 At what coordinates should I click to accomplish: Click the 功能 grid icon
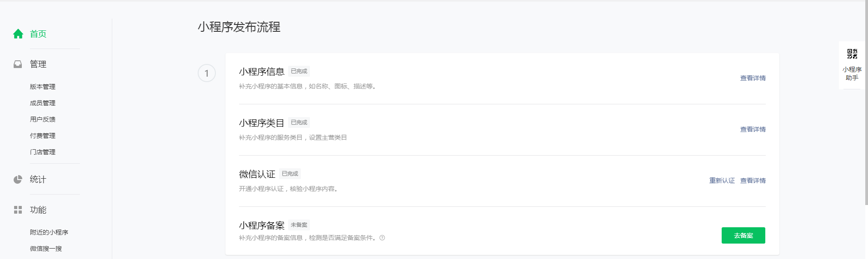(18, 210)
